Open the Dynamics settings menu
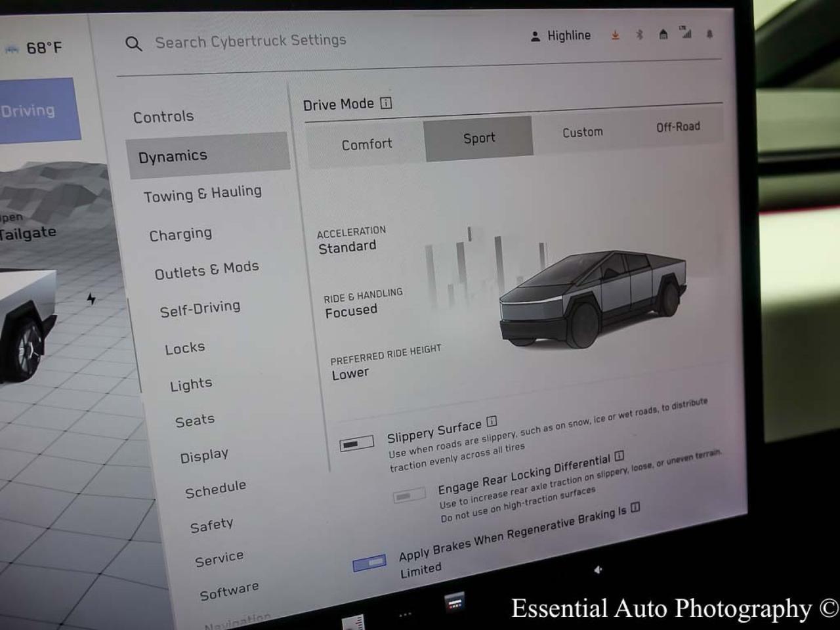Viewport: 840px width, 630px height. coord(208,156)
